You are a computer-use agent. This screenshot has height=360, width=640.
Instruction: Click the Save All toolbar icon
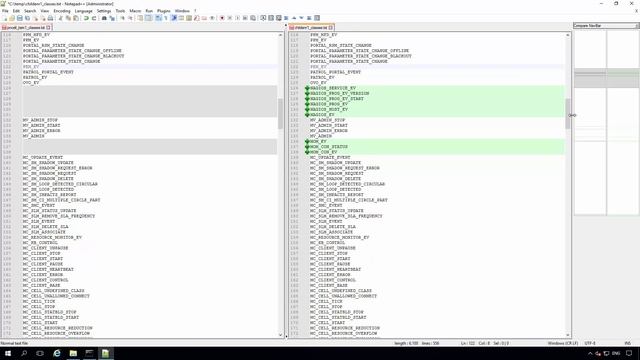point(27,18)
